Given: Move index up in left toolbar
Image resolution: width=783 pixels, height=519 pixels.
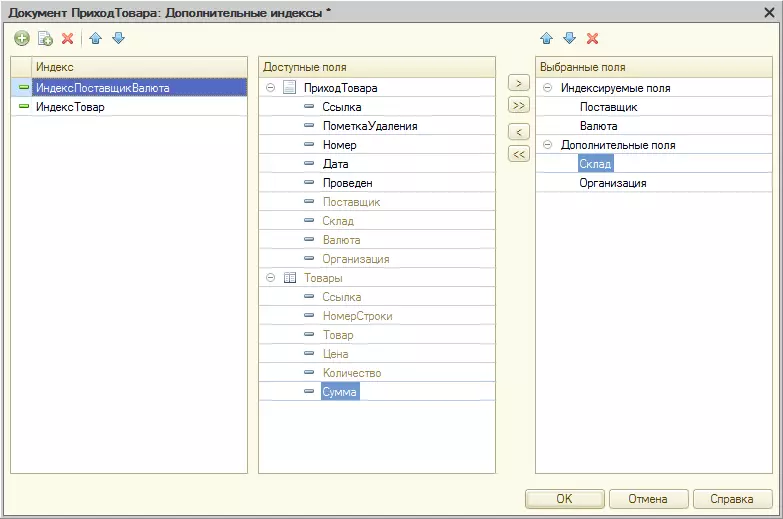Looking at the screenshot, I should pos(96,38).
